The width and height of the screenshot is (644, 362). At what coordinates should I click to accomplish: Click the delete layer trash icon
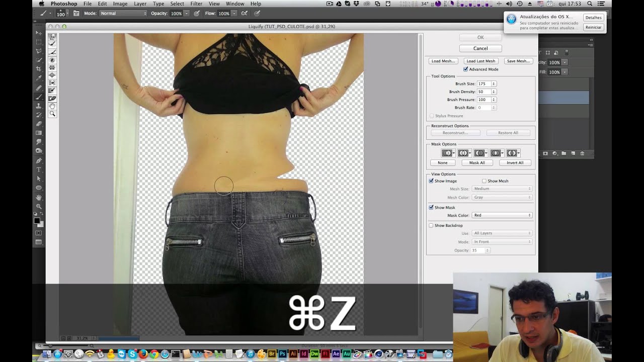click(583, 153)
